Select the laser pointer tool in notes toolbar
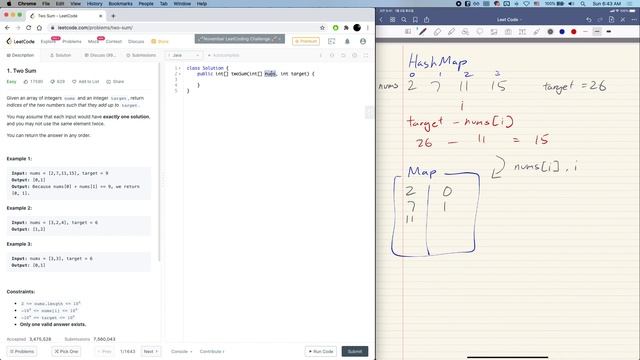640x360 pixels. [536, 31]
